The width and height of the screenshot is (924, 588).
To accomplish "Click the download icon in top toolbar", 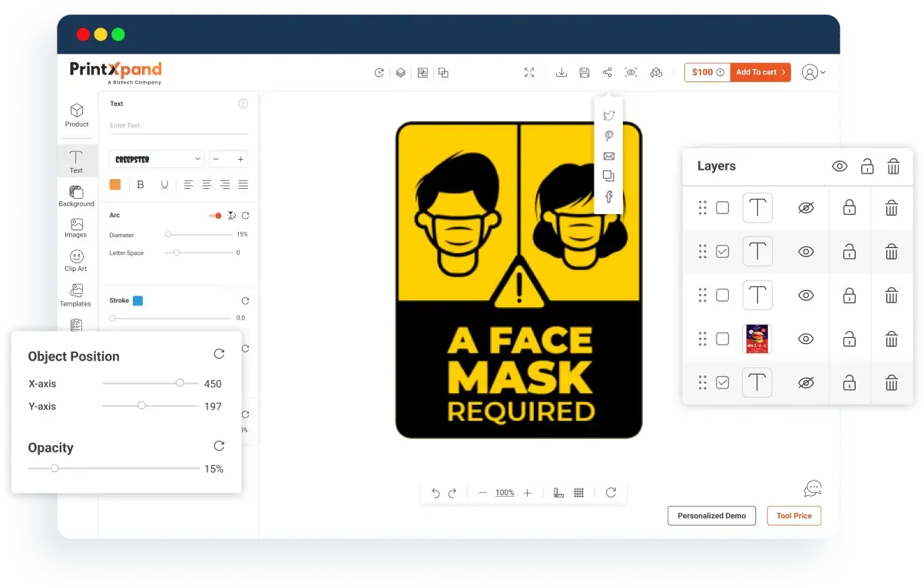I will (x=561, y=72).
